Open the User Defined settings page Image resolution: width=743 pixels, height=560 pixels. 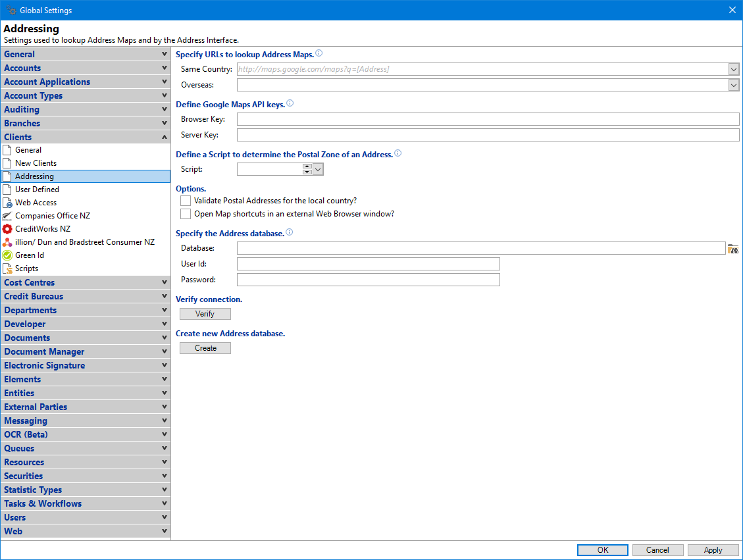click(37, 190)
